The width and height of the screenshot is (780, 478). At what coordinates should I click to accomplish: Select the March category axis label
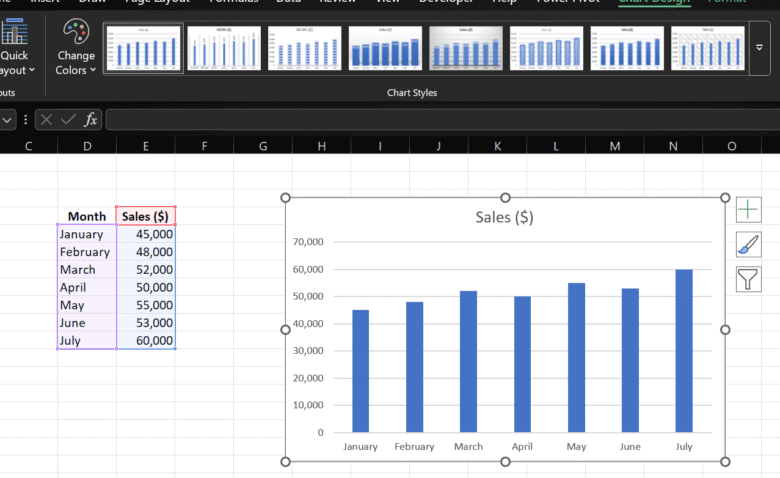[468, 447]
